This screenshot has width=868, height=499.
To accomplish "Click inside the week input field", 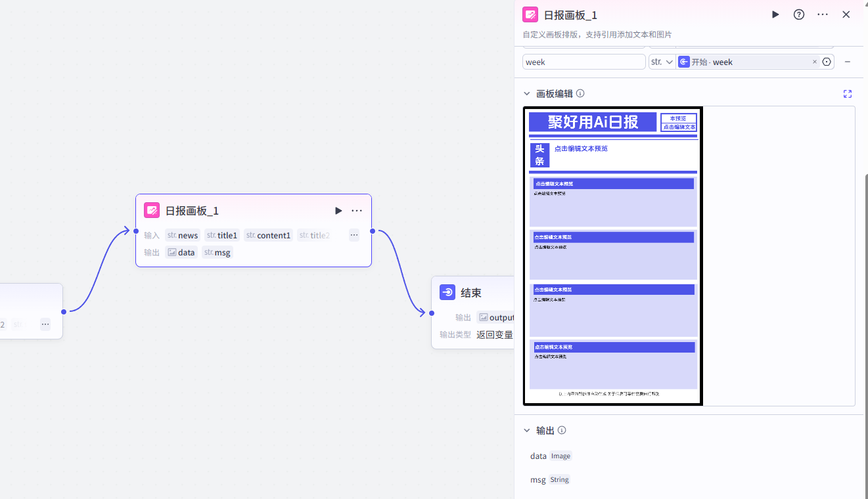I will [583, 61].
